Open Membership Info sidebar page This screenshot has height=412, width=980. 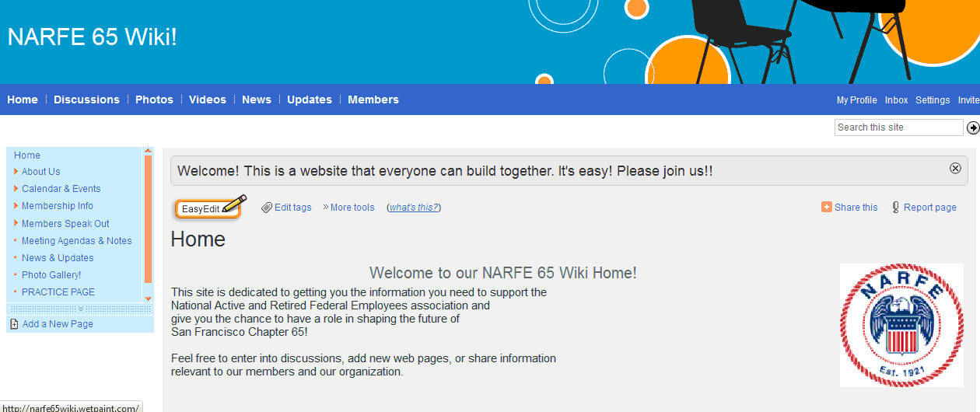tap(58, 206)
